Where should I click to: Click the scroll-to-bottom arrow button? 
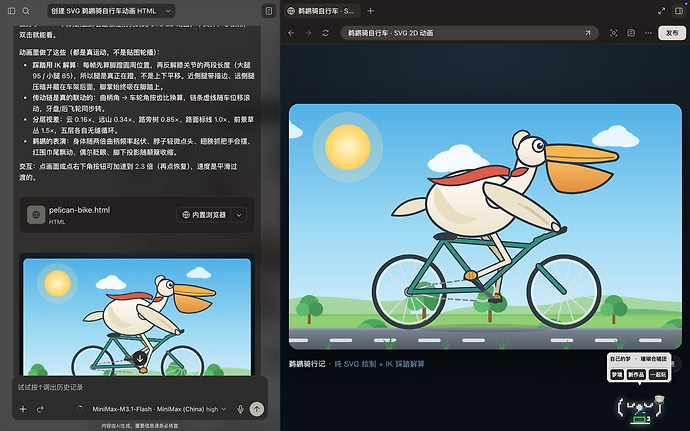[x=140, y=358]
